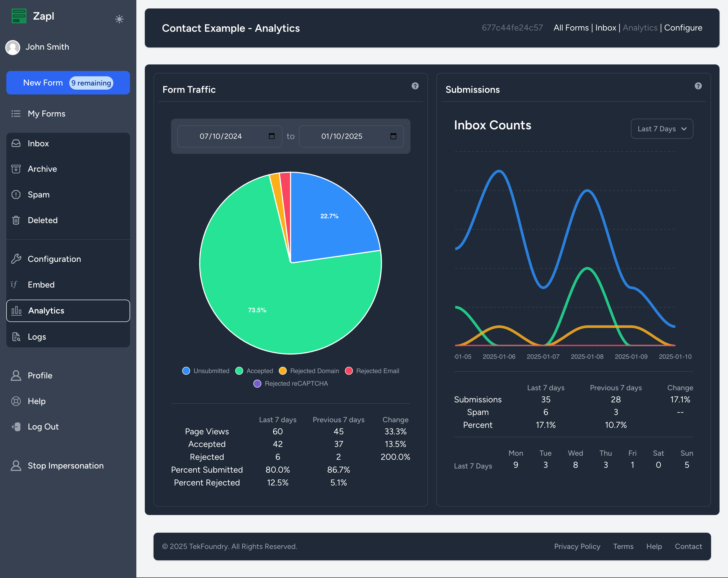This screenshot has height=578, width=728.
Task: Click the Archive box icon in sidebar
Action: coord(16,169)
